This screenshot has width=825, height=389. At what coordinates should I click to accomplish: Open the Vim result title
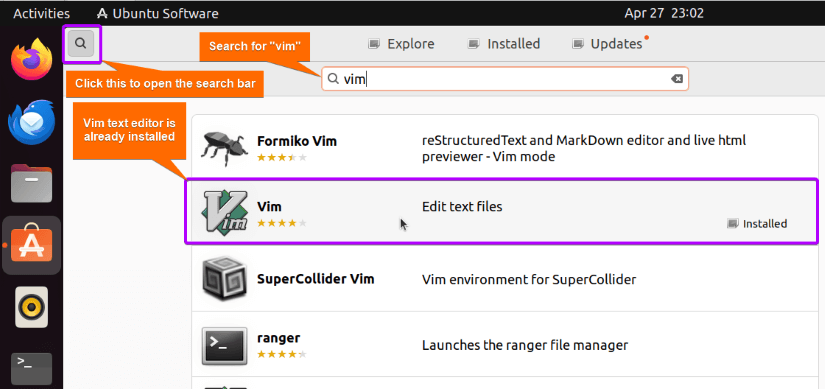269,207
